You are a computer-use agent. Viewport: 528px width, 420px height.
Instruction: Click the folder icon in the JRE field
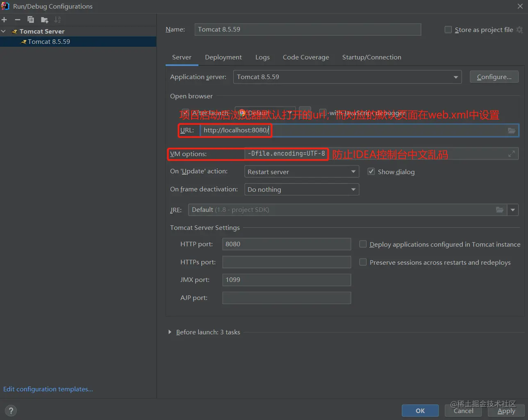(500, 210)
